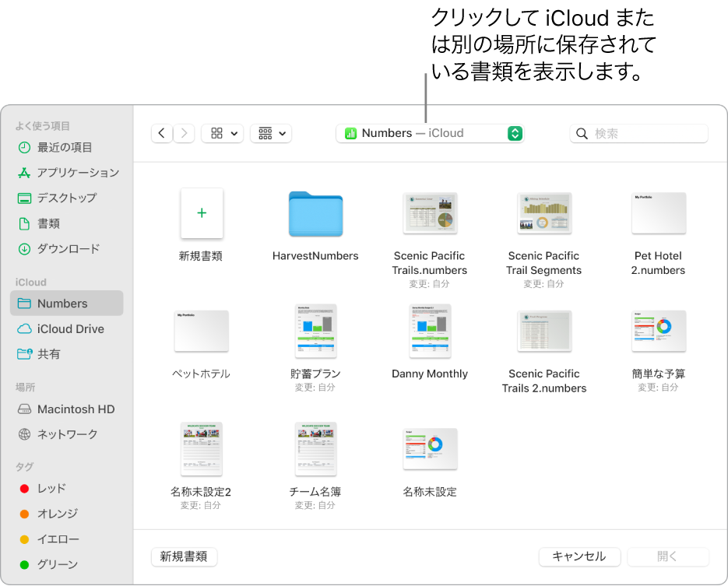This screenshot has height=586, width=728.
Task: Go back with the left chevron button
Action: pyautogui.click(x=162, y=134)
